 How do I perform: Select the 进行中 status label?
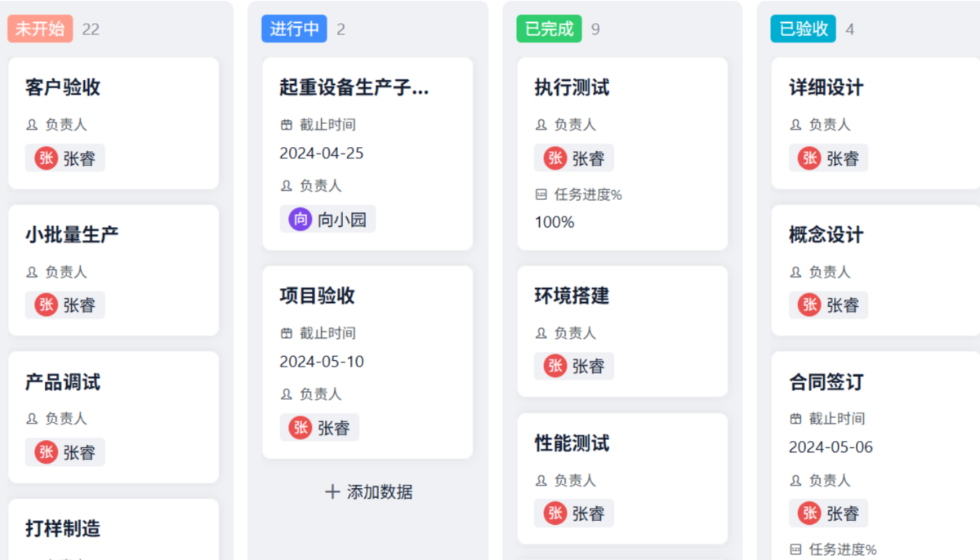[x=294, y=29]
